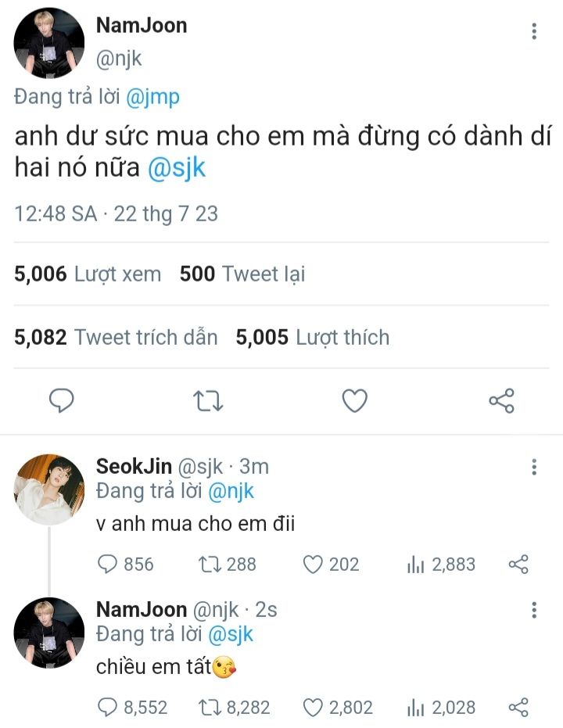
Task: Share SeokJin's reply tweet
Action: [x=518, y=564]
